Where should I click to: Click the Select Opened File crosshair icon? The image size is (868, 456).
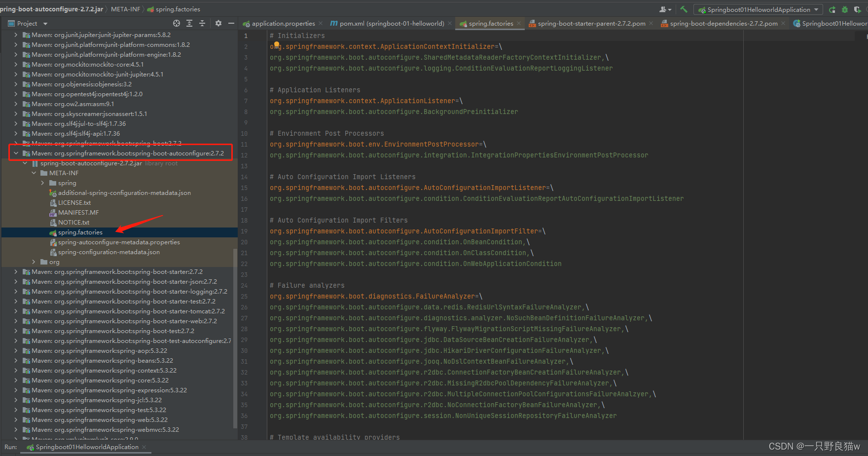[x=177, y=23]
